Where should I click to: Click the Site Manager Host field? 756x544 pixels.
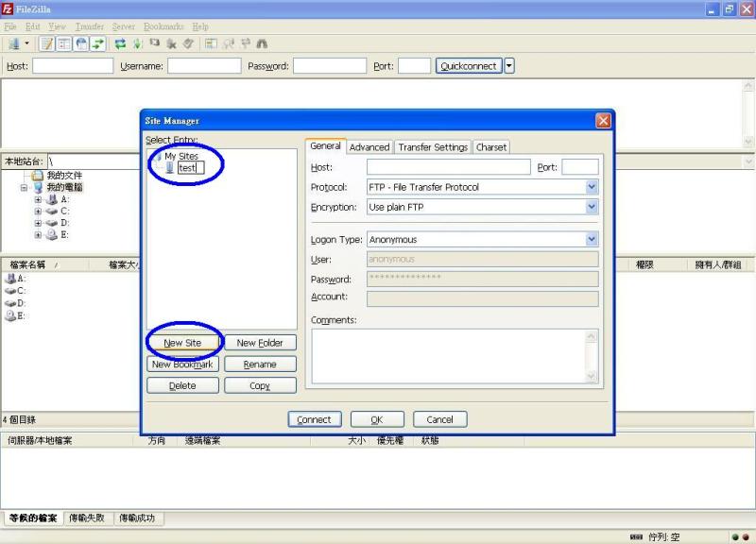tap(448, 167)
